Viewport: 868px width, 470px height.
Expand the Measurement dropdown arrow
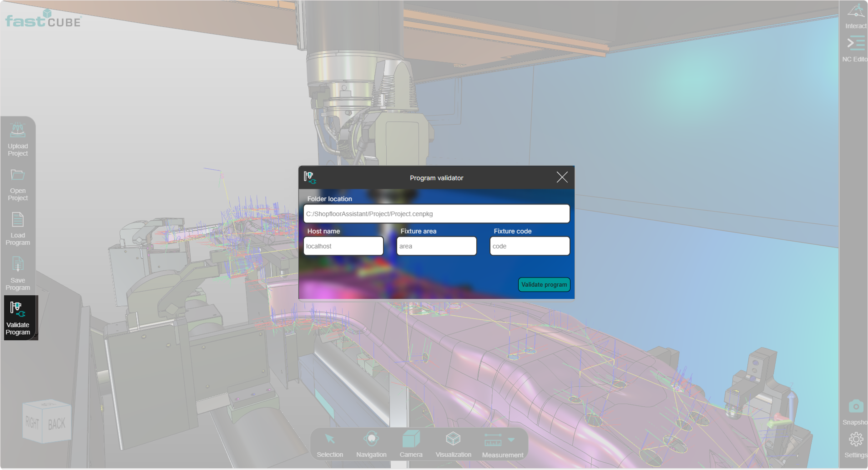point(511,440)
